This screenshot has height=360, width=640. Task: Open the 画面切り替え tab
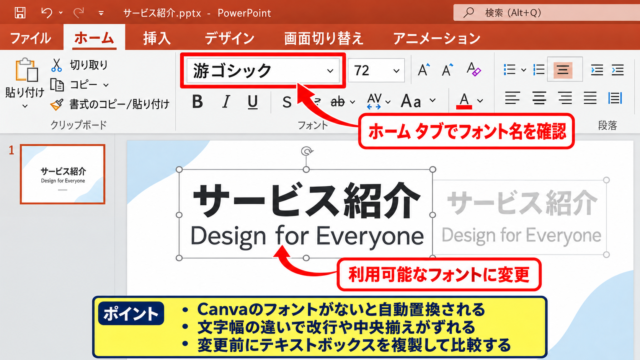324,38
